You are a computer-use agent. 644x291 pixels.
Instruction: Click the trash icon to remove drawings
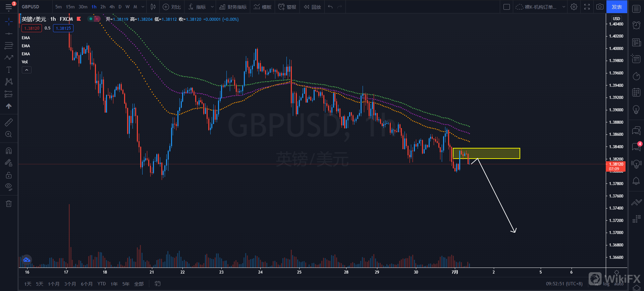[x=9, y=203]
